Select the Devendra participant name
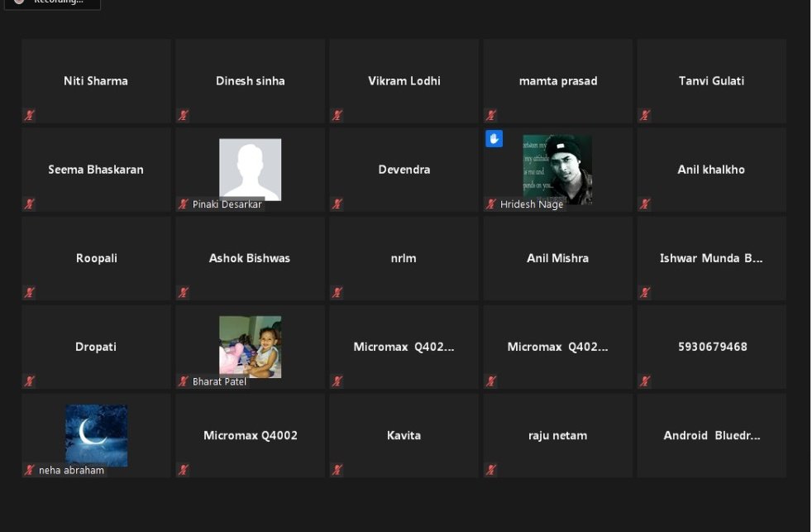Viewport: 812px width, 532px height. 404,170
